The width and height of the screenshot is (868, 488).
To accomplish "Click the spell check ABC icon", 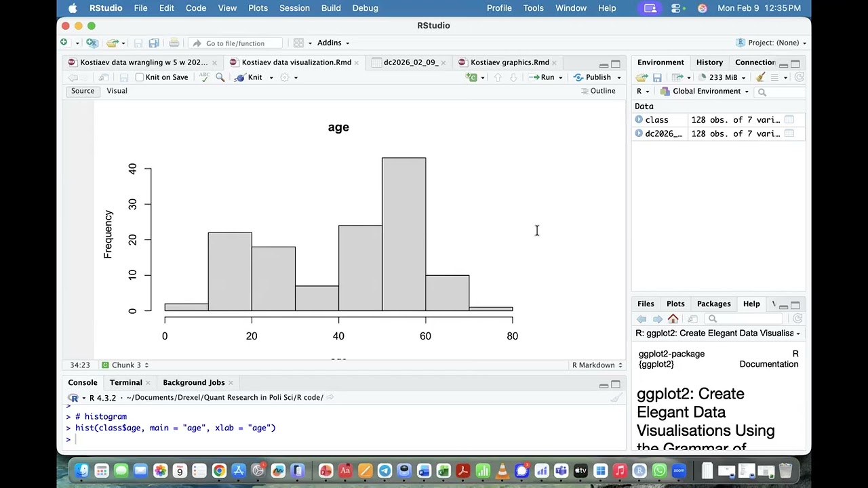I will [204, 77].
